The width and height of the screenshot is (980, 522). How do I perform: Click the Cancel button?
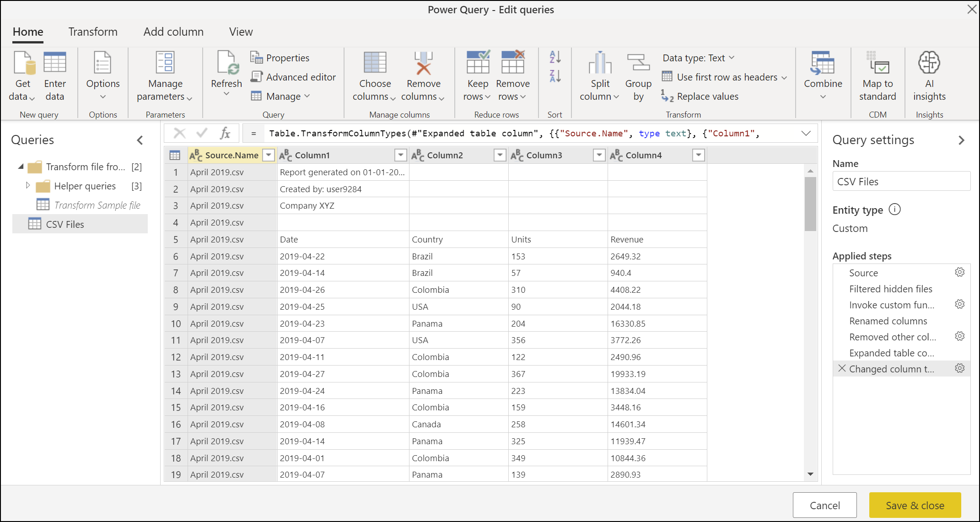point(825,505)
